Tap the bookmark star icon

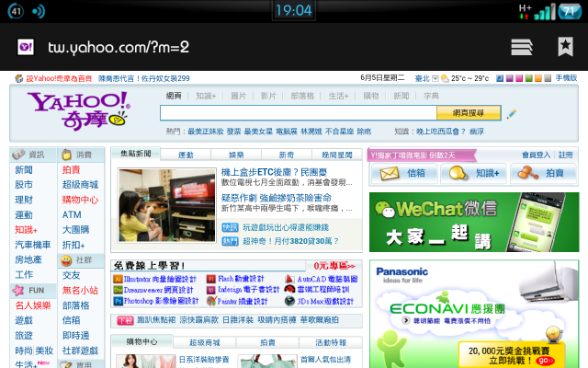[x=565, y=47]
